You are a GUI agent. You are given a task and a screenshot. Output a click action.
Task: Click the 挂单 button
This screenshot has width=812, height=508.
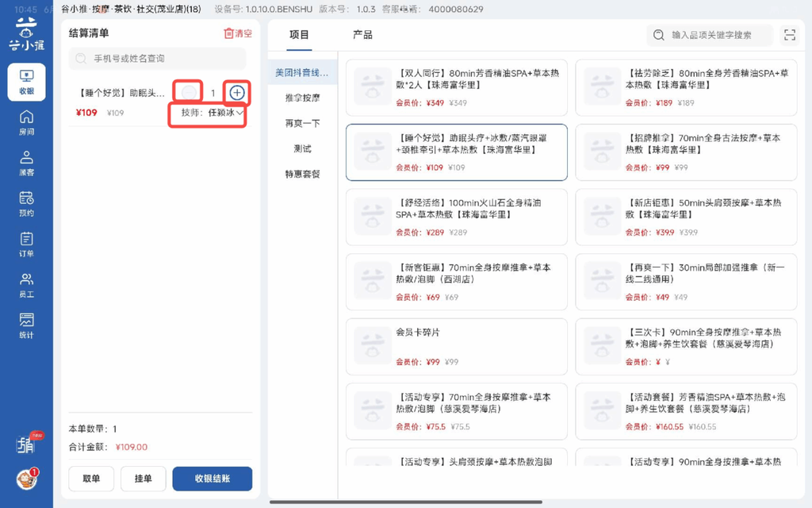click(144, 479)
